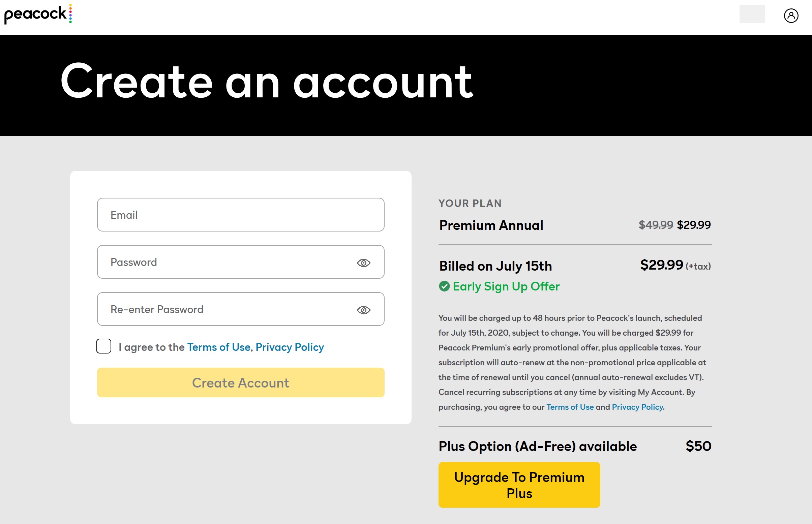
Task: Click the Premium Annual plan name
Action: coord(491,225)
